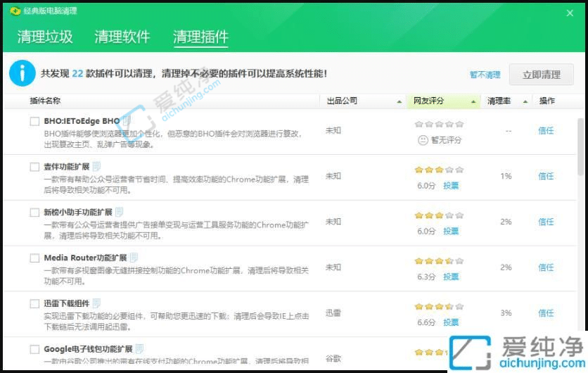Screen dimensions: 588x373
Task: Click the 谷歌 company cell
Action: click(x=333, y=358)
